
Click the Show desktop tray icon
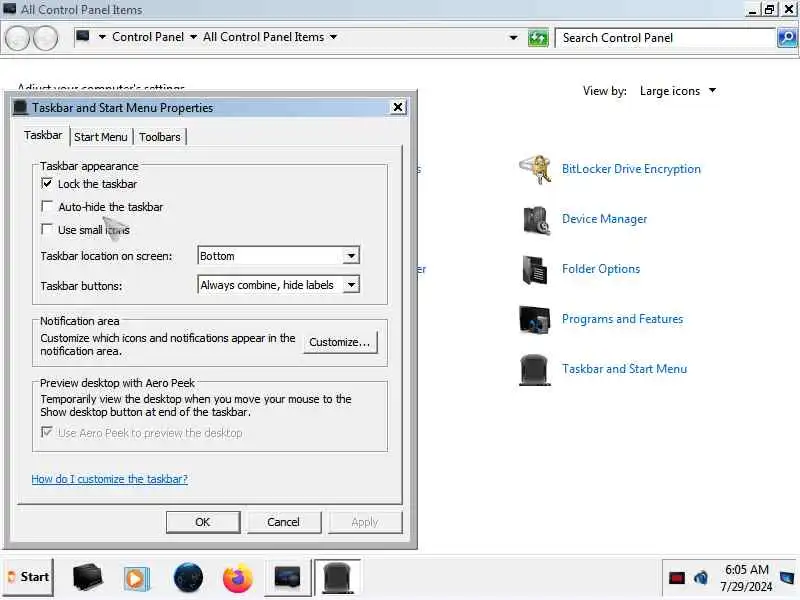tap(788, 578)
